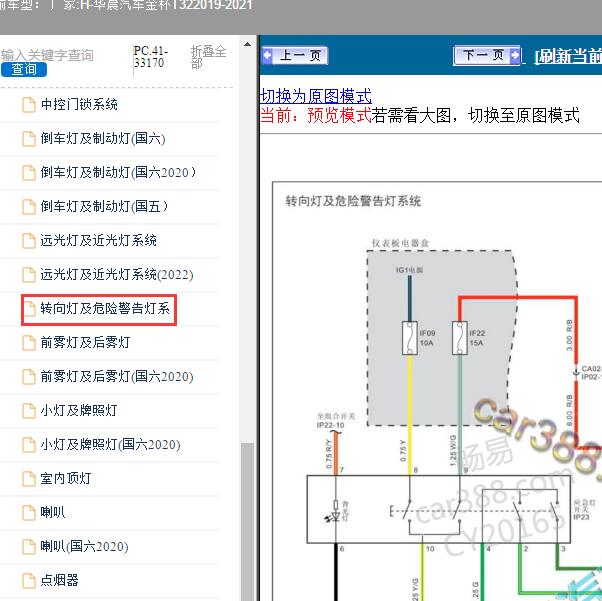
Task: Click document icon beside 倒车灯及制动灯(国五)
Action: [29, 207]
